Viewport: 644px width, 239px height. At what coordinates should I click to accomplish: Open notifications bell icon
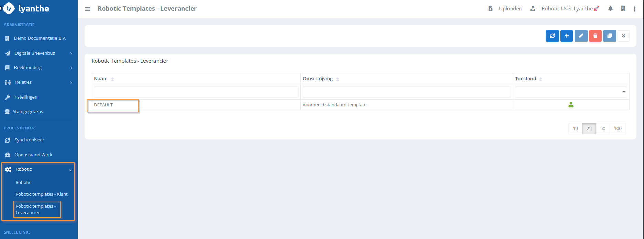pos(610,9)
